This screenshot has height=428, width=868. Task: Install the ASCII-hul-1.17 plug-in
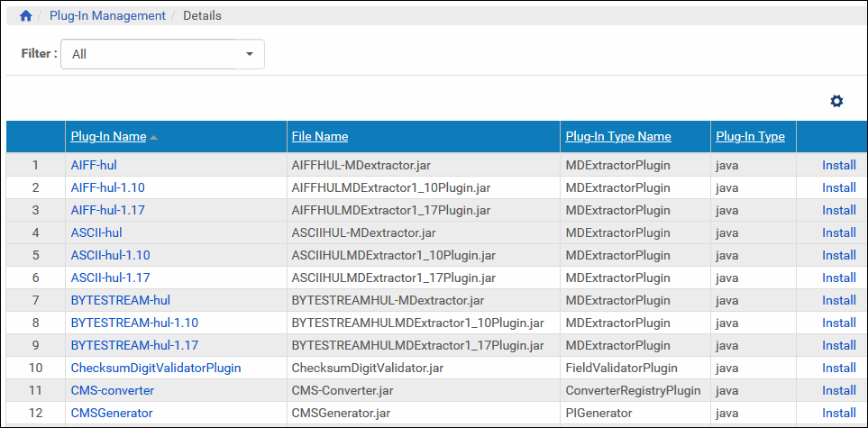point(838,278)
